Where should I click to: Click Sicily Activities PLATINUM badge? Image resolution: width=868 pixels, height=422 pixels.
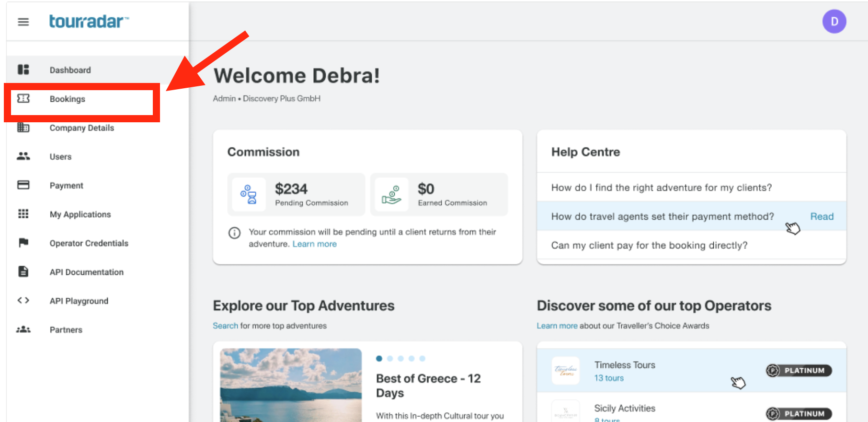[799, 413]
